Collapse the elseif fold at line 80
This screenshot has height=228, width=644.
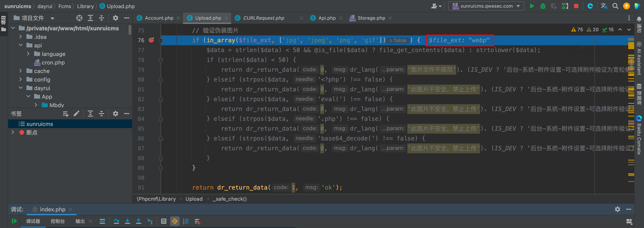161,80
